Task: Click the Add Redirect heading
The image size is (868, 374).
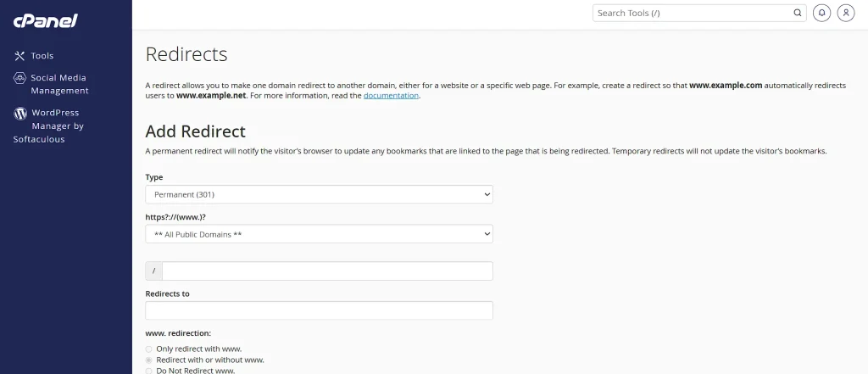Action: pyautogui.click(x=196, y=131)
